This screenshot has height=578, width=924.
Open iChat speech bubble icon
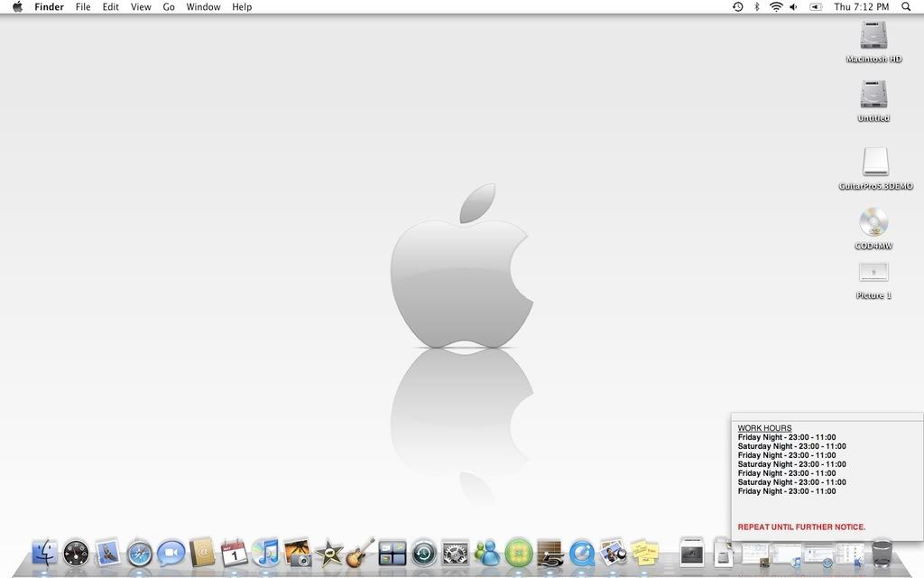coord(171,554)
